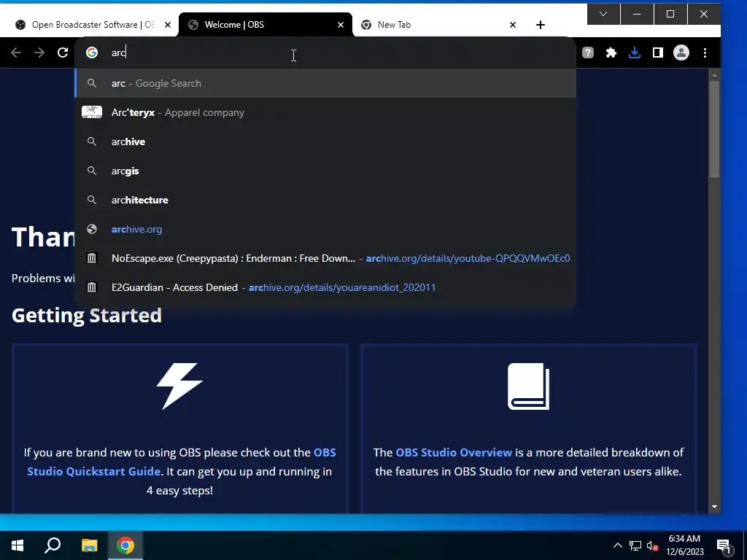747x560 pixels.
Task: Choose 'arc - Google Search' suggestion
Action: 325,83
